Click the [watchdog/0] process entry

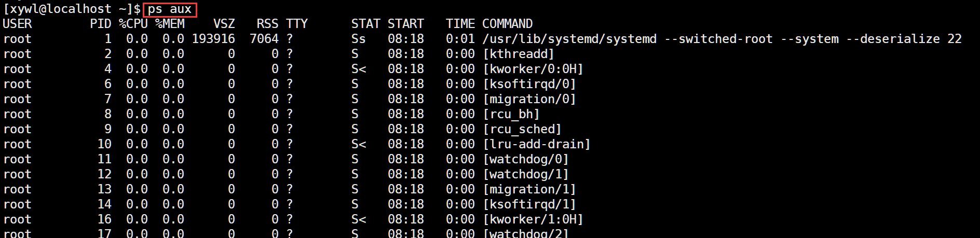pyautogui.click(x=526, y=159)
